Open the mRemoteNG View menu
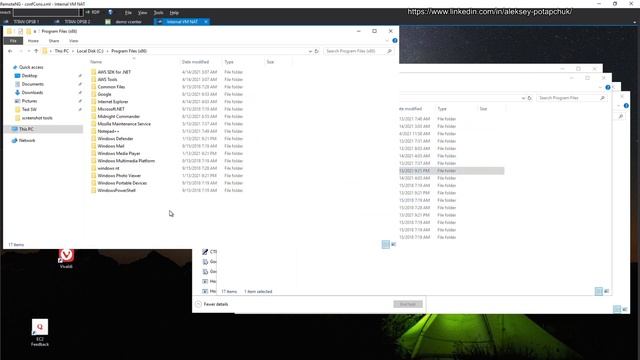This screenshot has width=640, height=360. coord(142,13)
